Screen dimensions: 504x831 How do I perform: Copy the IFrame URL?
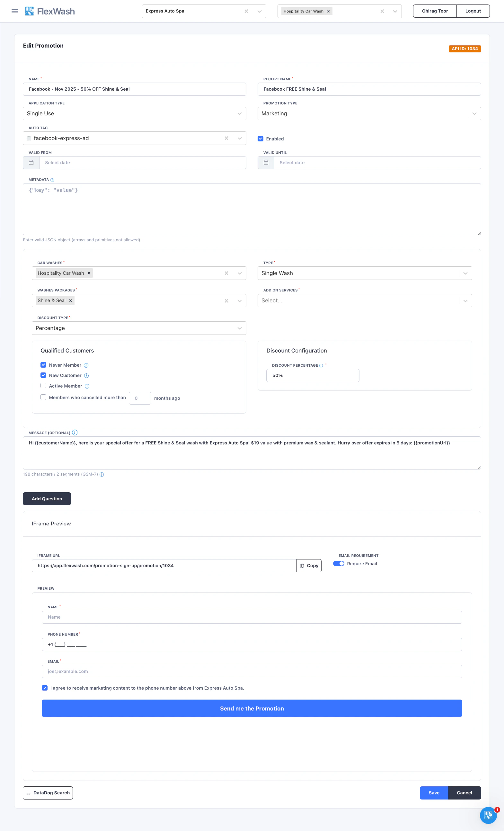[309, 566]
